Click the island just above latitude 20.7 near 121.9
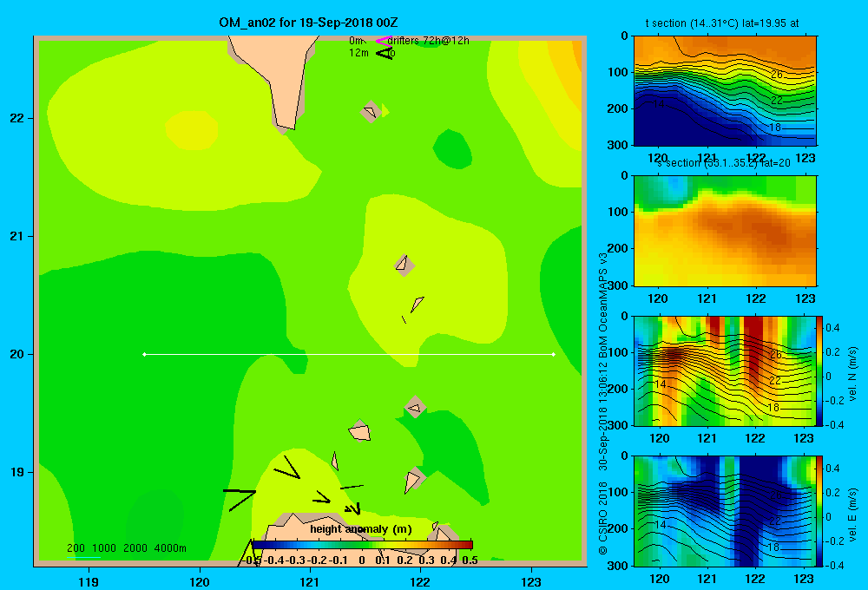868x590 pixels. pos(404,265)
